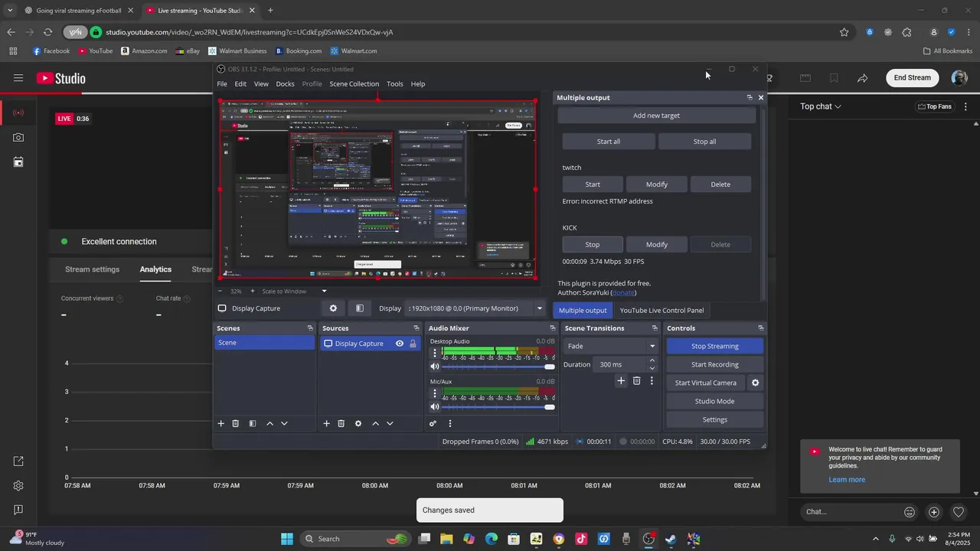Undock the Scenes panel
The image size is (980, 551).
coord(310,328)
